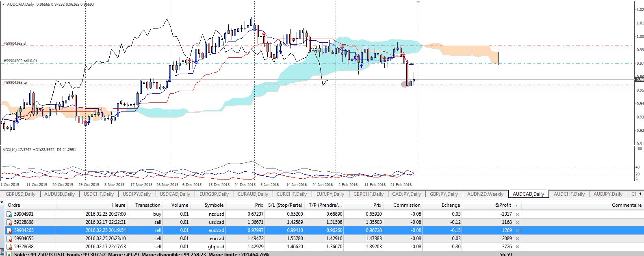Sort the table by Symbole column header
The image size is (644, 256).
(x=214, y=205)
